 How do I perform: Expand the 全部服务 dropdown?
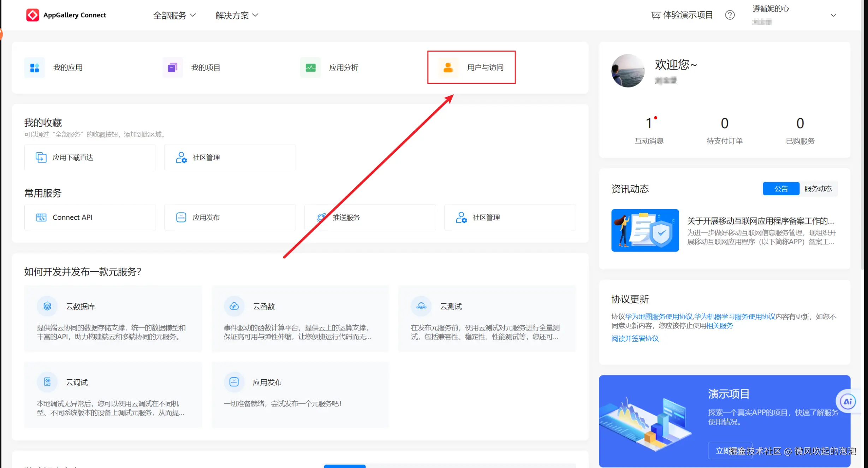174,16
